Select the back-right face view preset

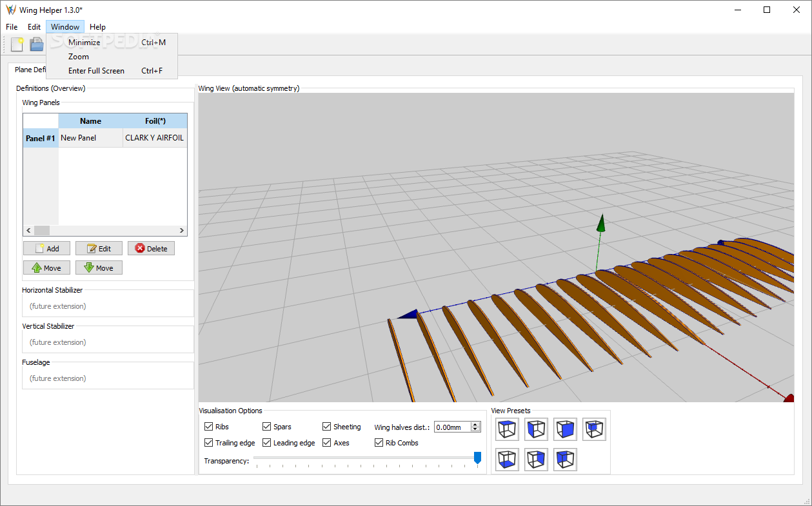point(536,460)
